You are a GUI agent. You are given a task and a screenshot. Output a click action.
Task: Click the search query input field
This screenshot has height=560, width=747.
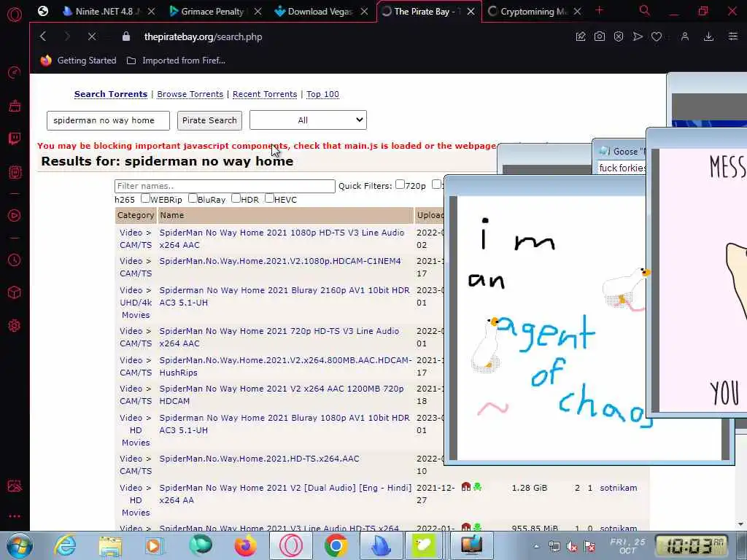pos(108,120)
